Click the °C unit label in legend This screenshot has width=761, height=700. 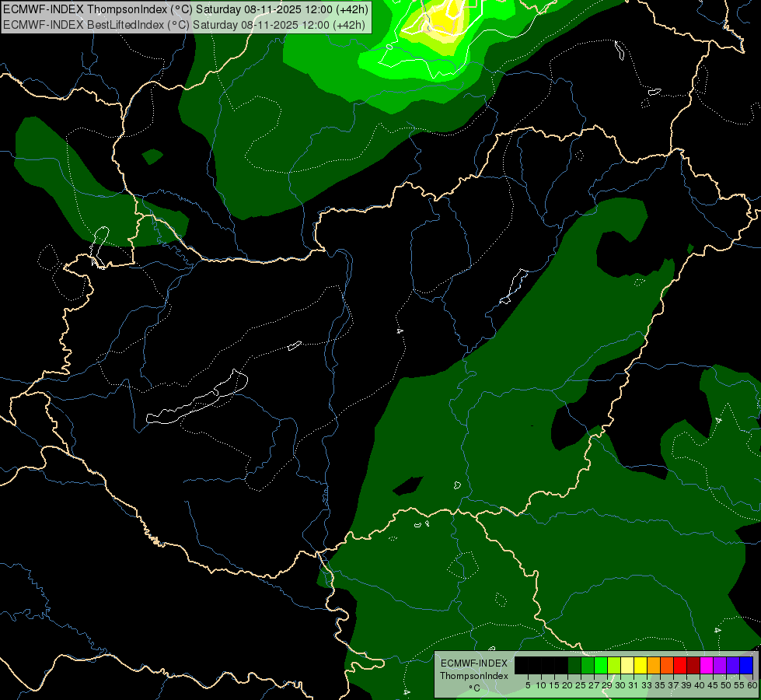(x=474, y=688)
